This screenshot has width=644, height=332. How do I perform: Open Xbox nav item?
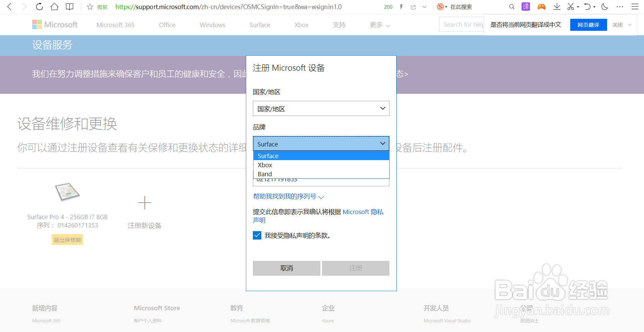301,25
